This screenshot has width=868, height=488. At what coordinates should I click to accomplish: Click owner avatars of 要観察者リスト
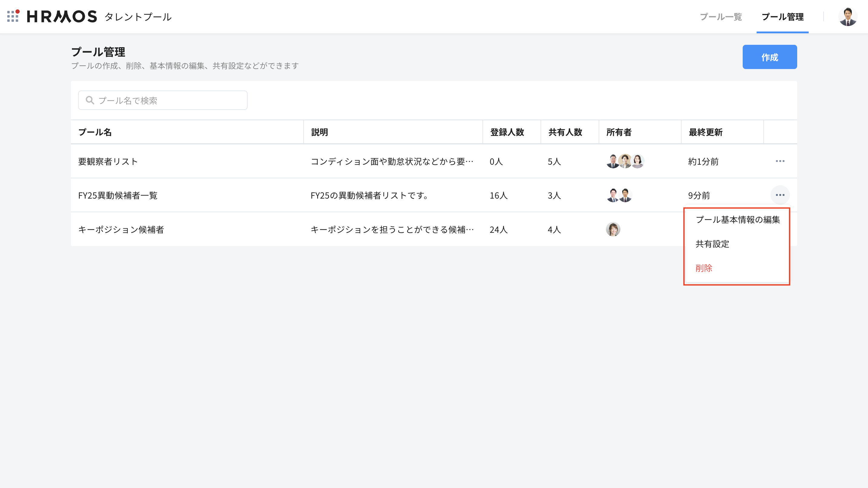pyautogui.click(x=625, y=161)
